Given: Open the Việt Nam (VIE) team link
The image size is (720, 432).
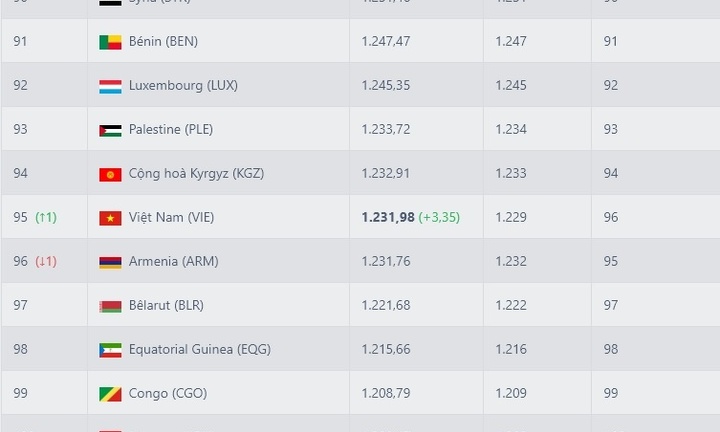Looking at the screenshot, I should 171,217.
